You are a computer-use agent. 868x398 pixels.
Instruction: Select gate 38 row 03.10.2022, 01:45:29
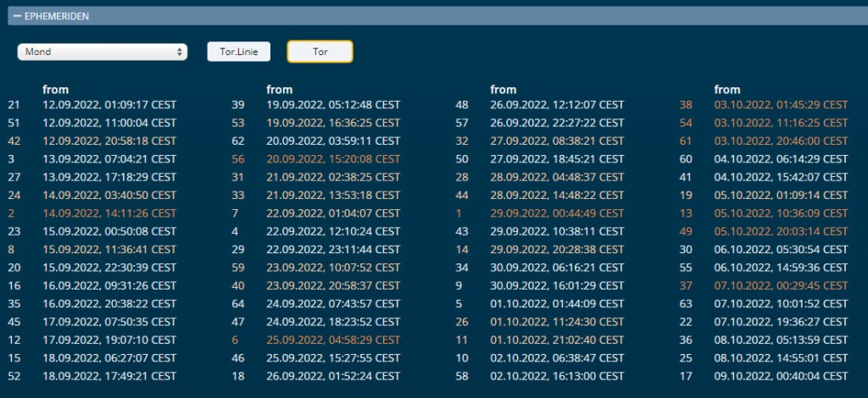(x=781, y=105)
